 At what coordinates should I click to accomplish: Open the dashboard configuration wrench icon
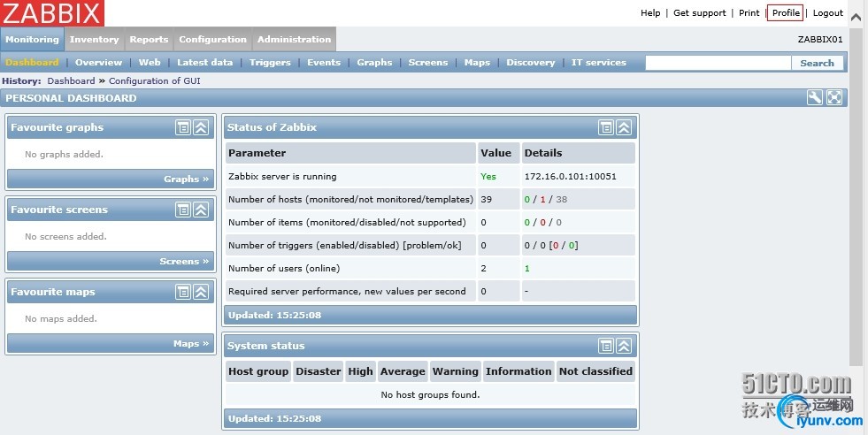[x=814, y=98]
